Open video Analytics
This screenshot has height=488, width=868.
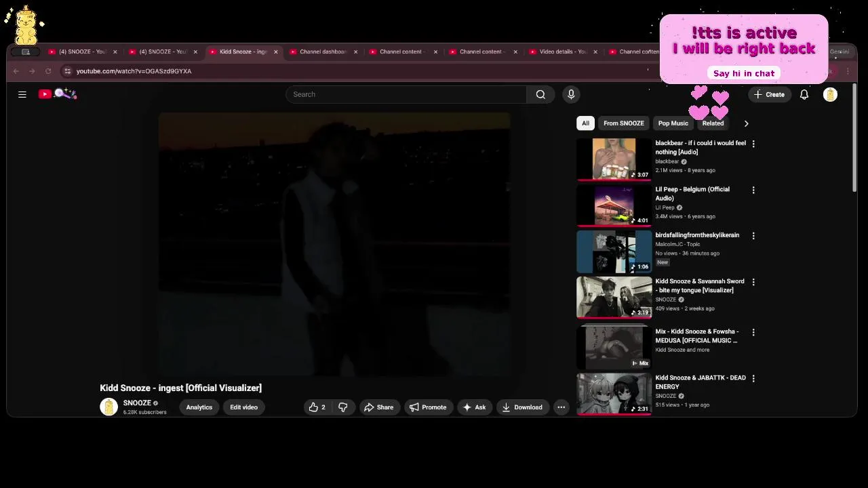pos(199,407)
